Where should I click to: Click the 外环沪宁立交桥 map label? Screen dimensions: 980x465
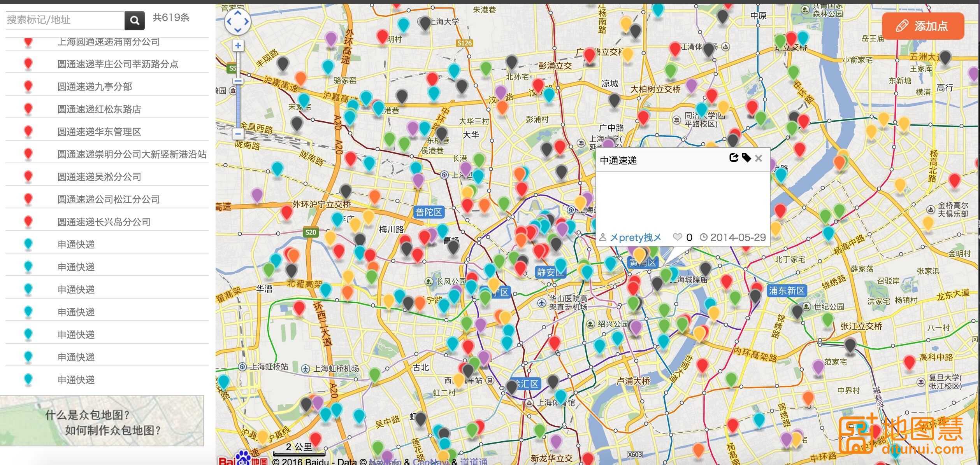click(x=322, y=204)
